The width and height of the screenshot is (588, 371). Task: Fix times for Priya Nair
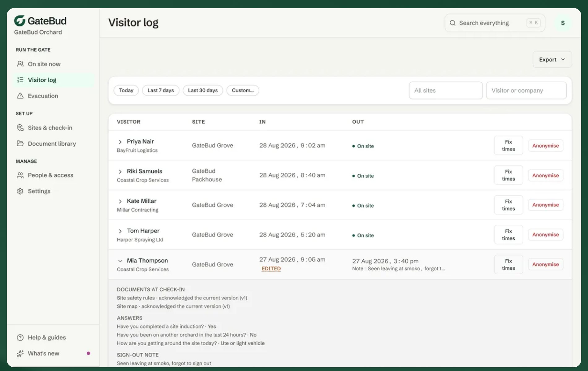tap(508, 145)
